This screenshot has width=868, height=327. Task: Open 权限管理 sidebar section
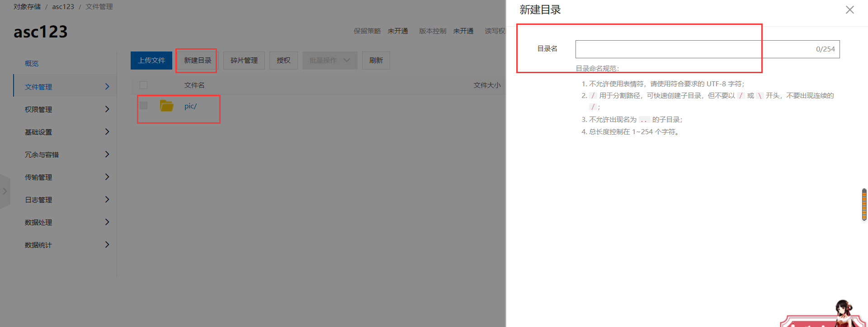38,109
